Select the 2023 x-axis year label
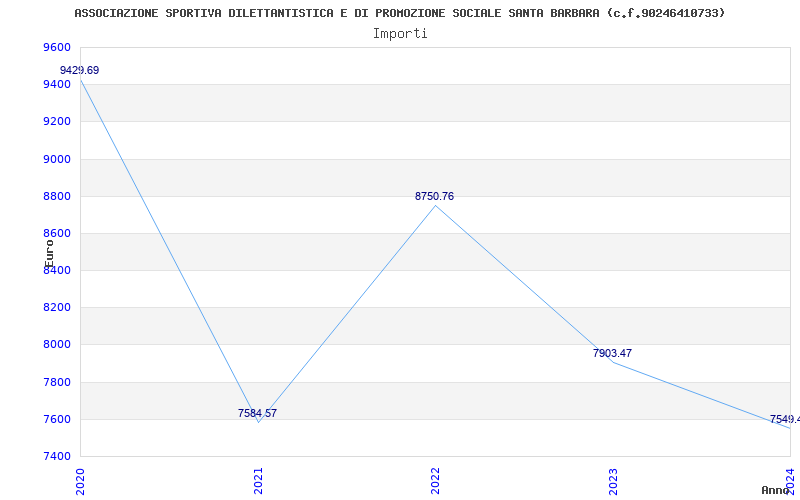This screenshot has height=500, width=800. 613,481
